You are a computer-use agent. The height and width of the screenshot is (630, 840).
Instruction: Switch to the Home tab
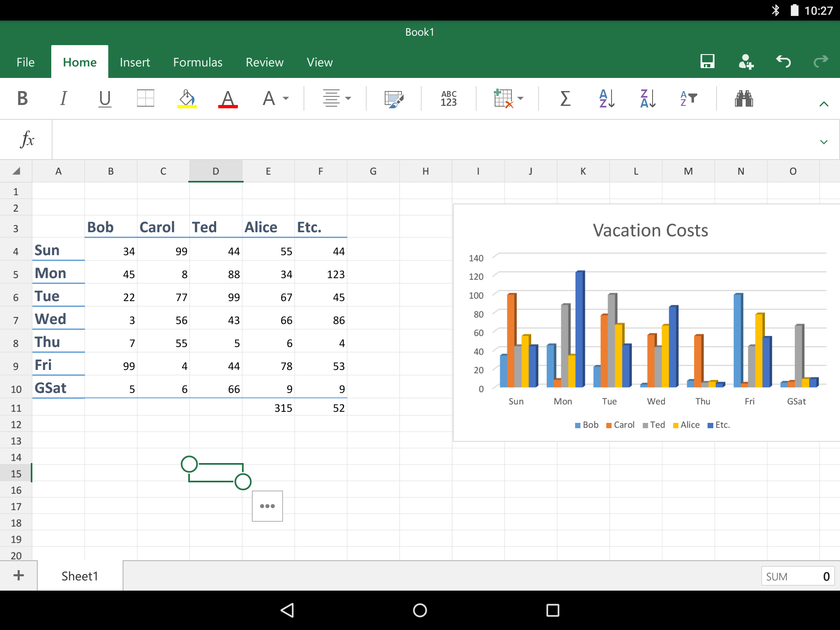[x=80, y=62]
